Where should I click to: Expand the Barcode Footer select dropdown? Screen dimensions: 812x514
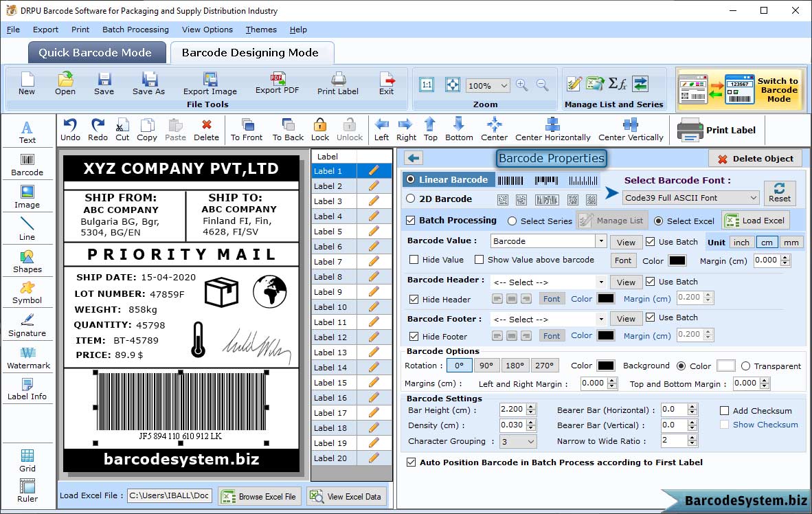(x=600, y=319)
